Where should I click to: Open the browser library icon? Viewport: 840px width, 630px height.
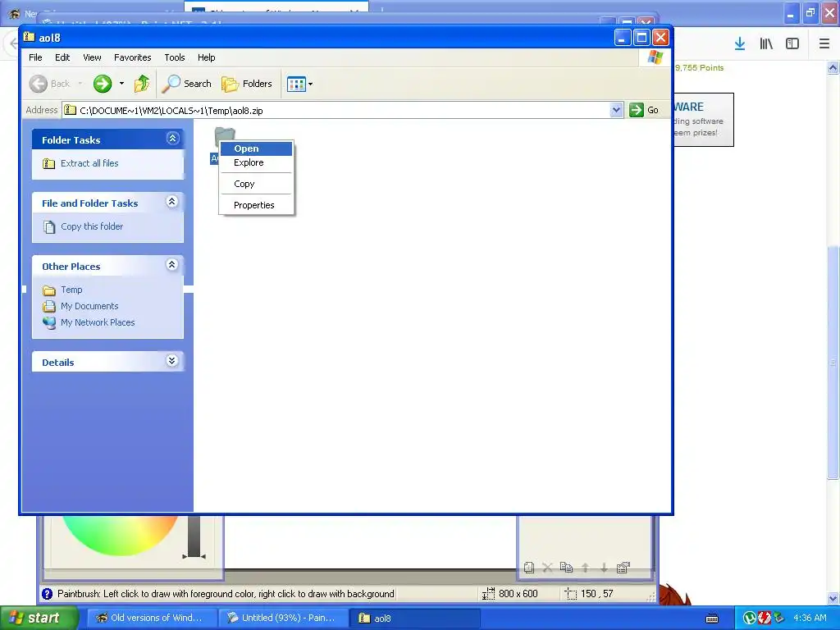[766, 43]
